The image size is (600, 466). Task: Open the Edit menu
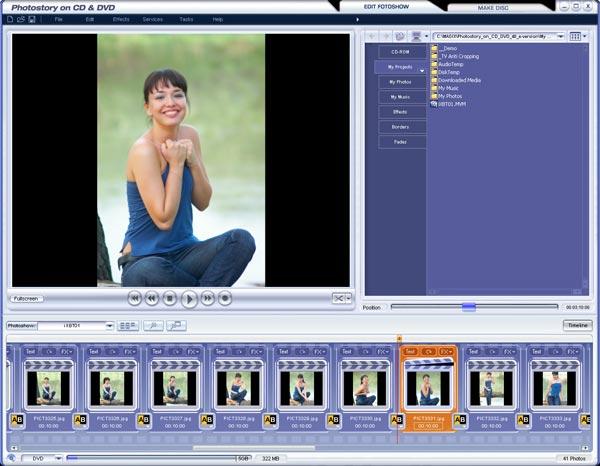point(90,19)
